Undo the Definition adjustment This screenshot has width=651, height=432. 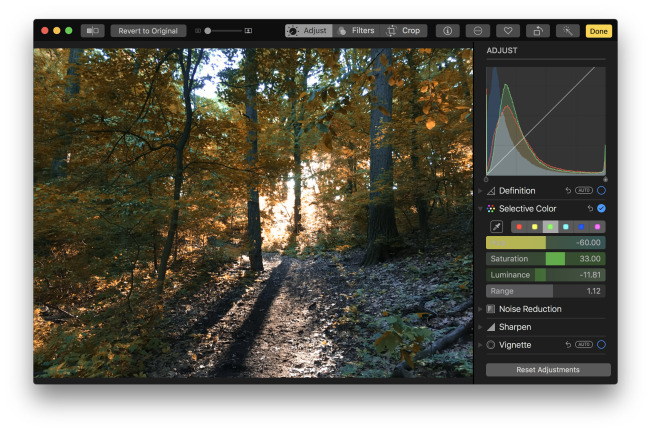(569, 190)
